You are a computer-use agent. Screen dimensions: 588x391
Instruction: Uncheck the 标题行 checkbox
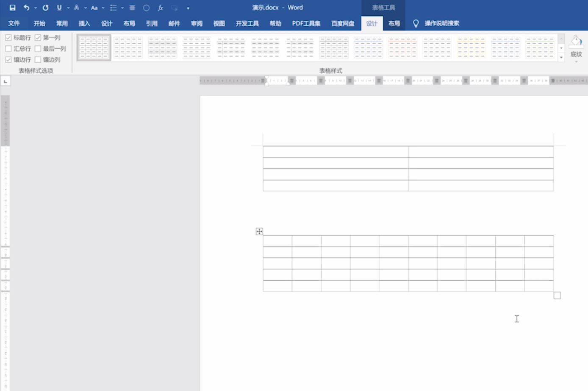pyautogui.click(x=8, y=38)
